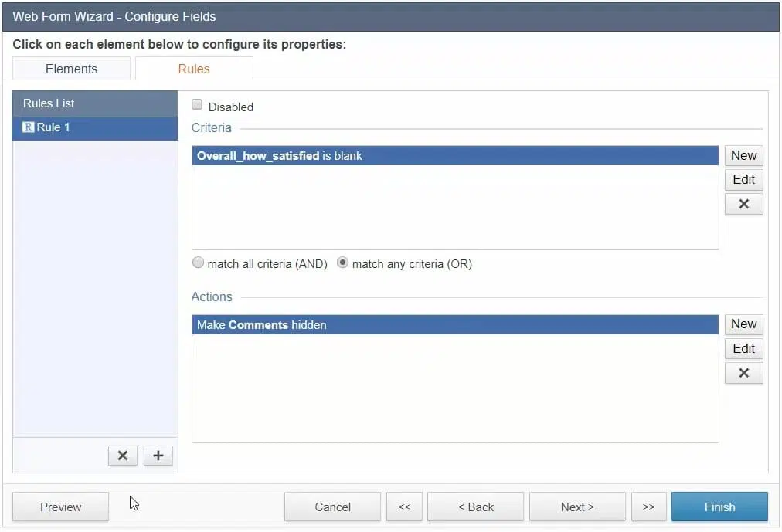The width and height of the screenshot is (782, 532).
Task: Create New criteria
Action: pyautogui.click(x=743, y=155)
